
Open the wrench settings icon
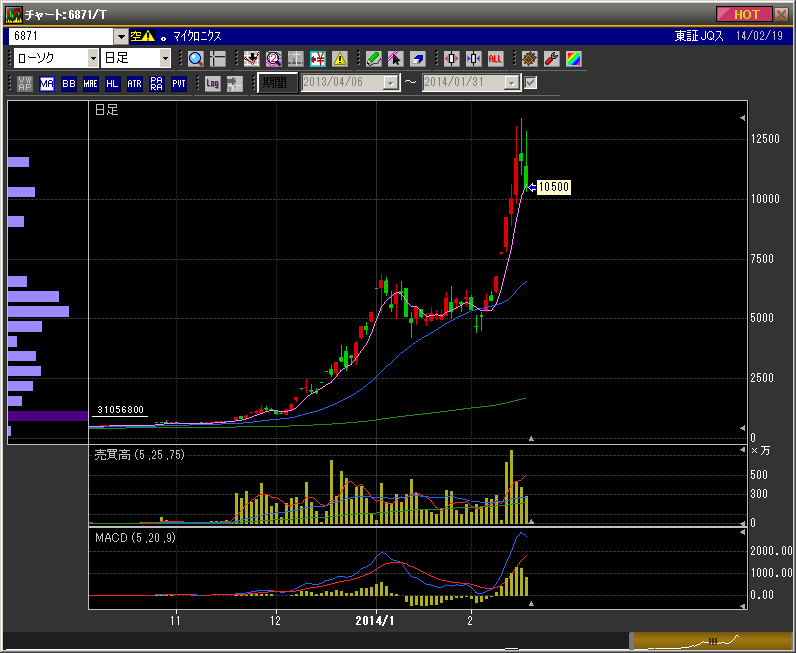(x=551, y=59)
